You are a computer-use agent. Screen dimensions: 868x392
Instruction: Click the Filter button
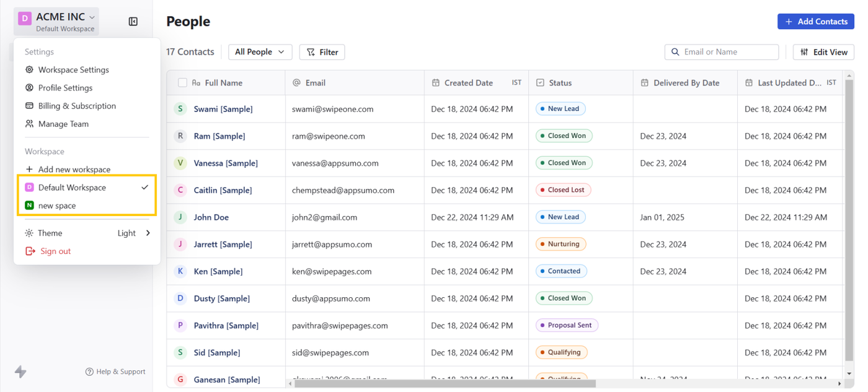pyautogui.click(x=322, y=52)
